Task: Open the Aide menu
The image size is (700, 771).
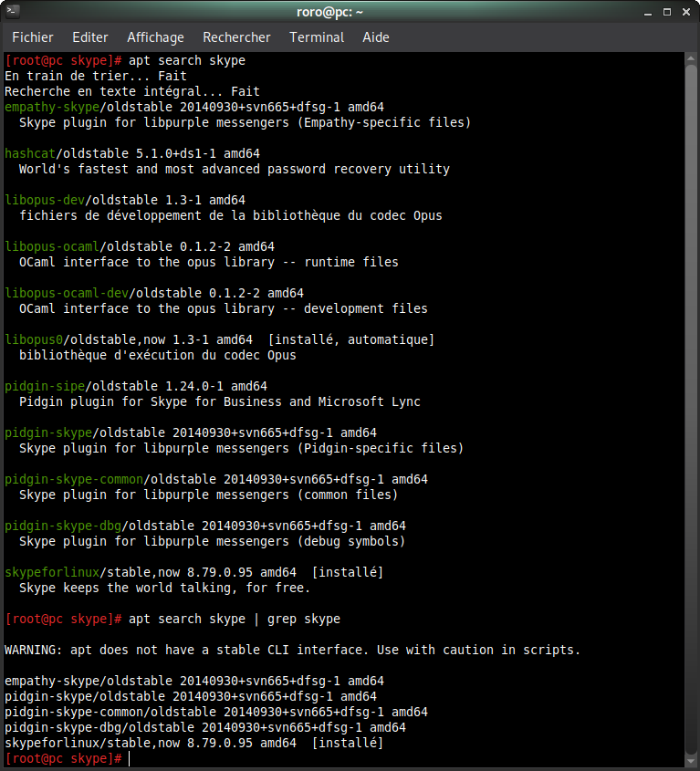Action: pyautogui.click(x=376, y=37)
